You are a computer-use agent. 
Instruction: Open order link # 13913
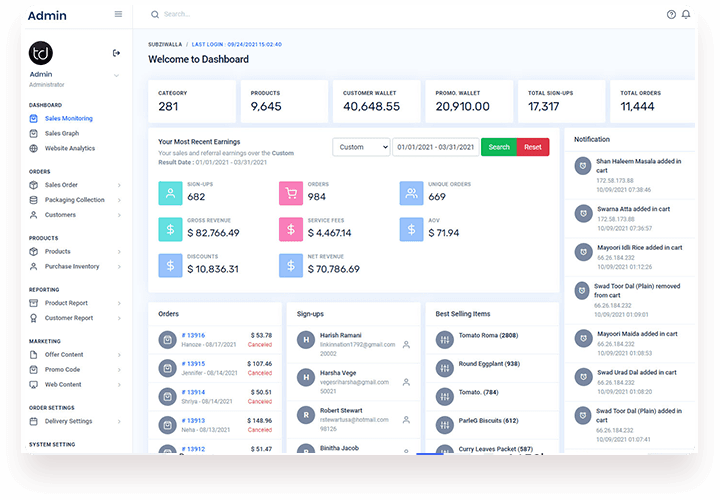[193, 421]
